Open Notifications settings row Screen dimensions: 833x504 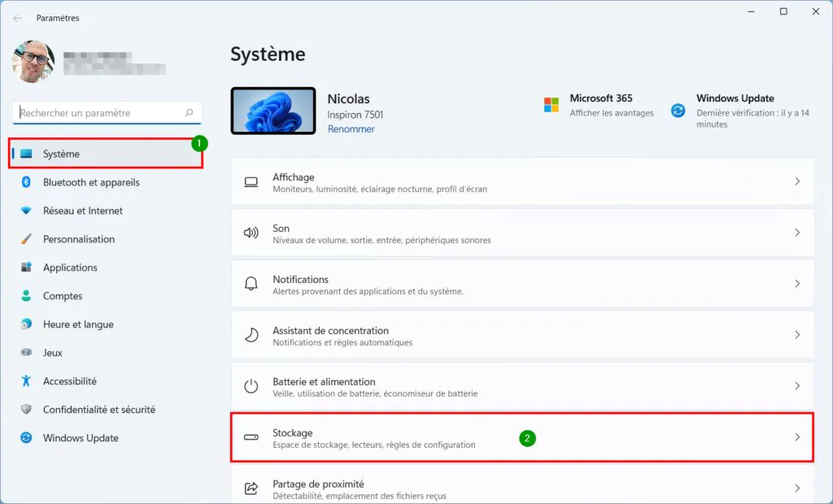pyautogui.click(x=522, y=284)
